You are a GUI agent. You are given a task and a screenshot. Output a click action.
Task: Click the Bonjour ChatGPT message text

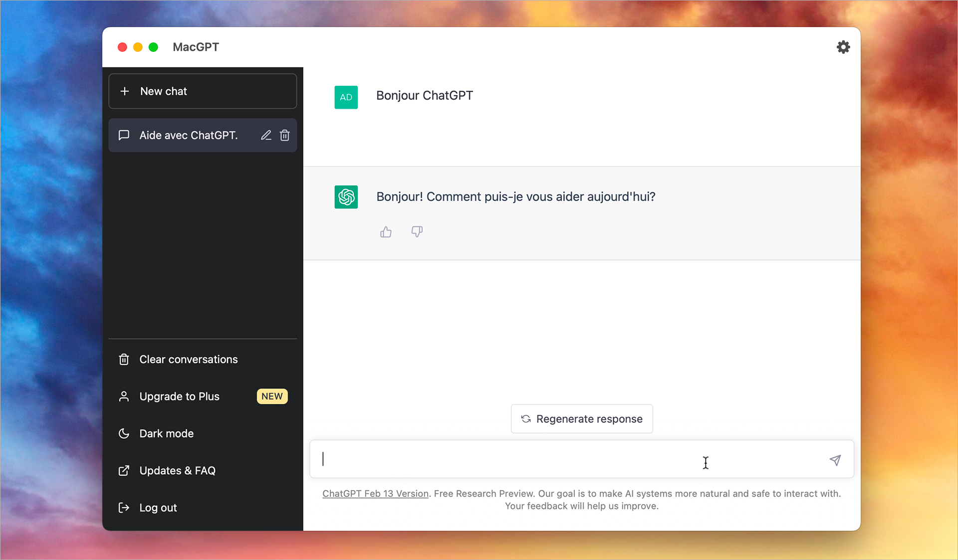click(x=425, y=96)
